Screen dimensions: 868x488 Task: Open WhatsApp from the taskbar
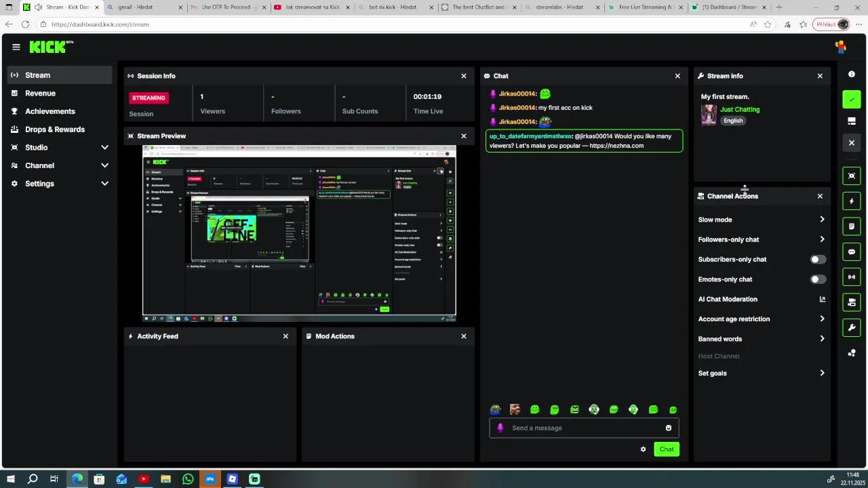[x=188, y=479]
